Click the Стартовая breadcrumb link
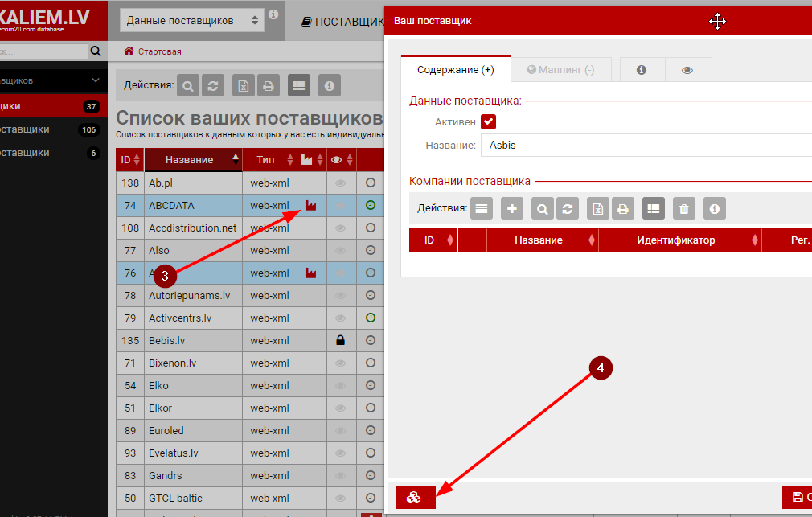Viewport: 812px width, 517px height. tap(159, 51)
